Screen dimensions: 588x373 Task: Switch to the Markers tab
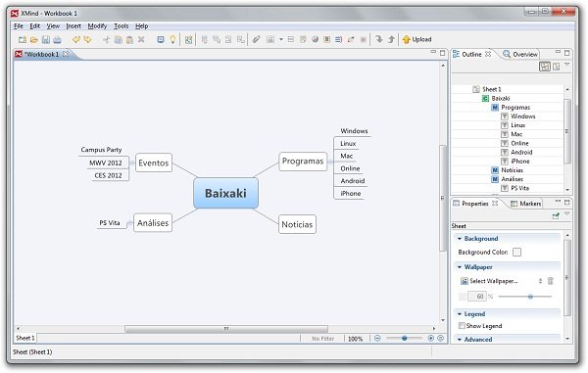(526, 204)
